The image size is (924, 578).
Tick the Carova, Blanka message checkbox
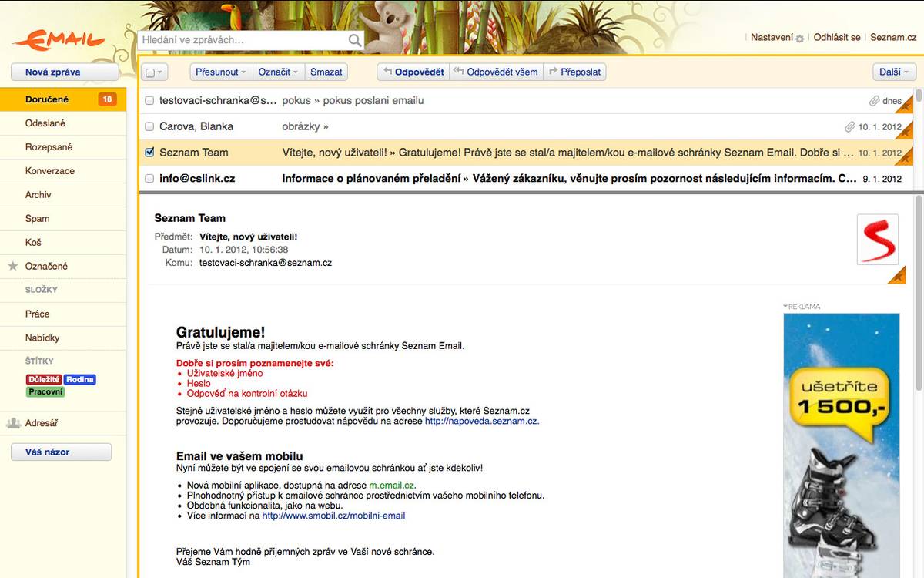click(x=149, y=126)
